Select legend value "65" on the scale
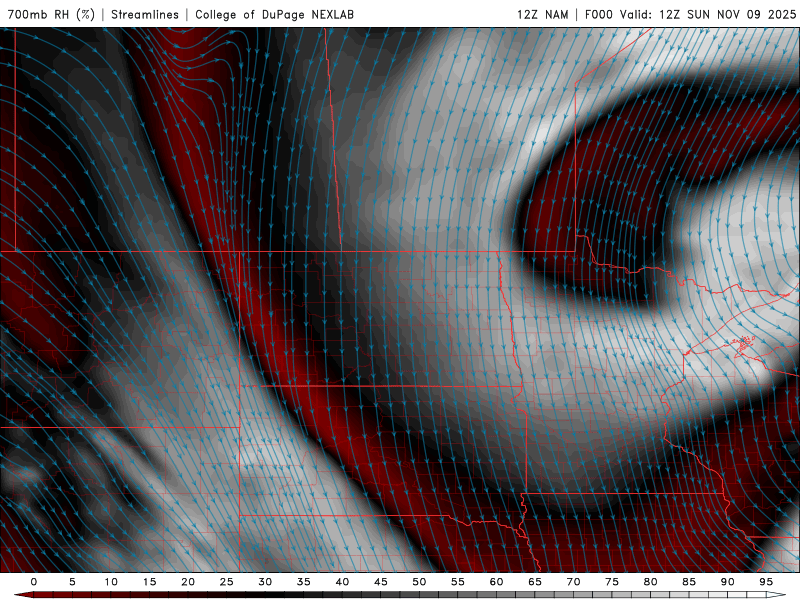Screen dimensions: 800x600 click(535, 582)
